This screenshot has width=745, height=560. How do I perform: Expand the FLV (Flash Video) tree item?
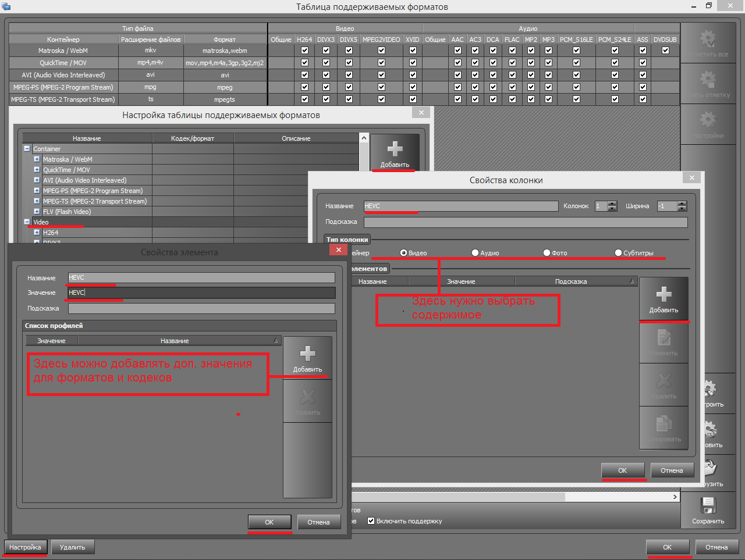coord(37,212)
